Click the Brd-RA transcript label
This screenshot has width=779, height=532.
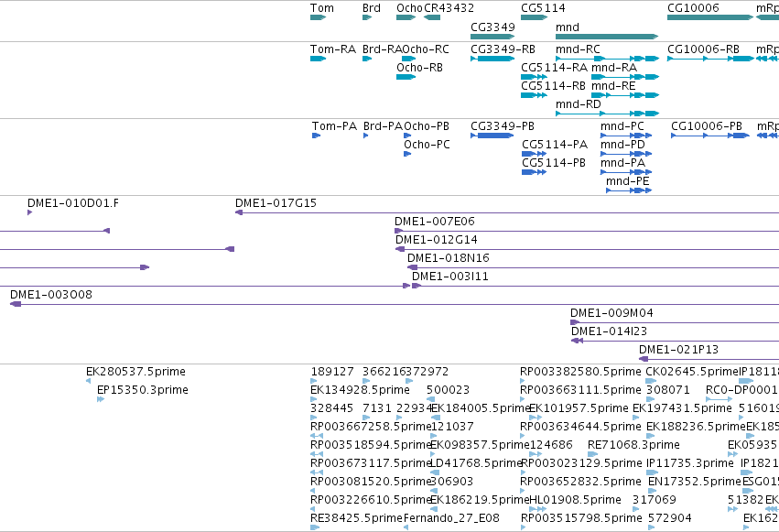[x=382, y=49]
